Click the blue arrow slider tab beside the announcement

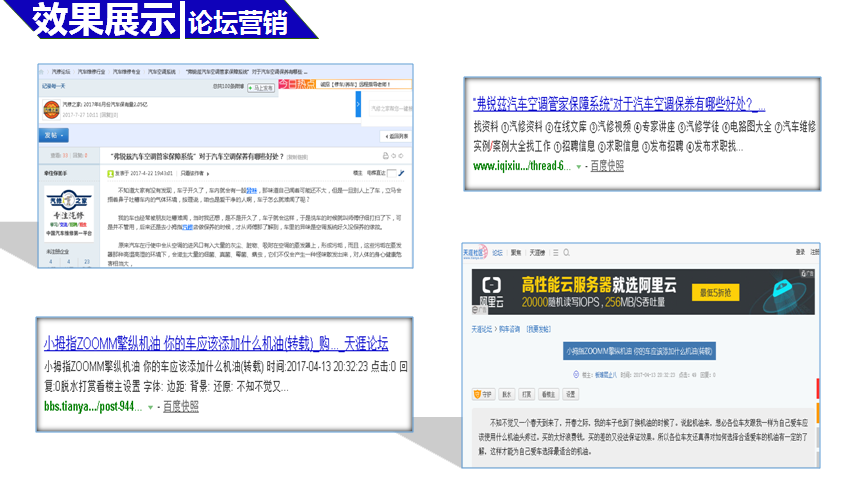coord(358,104)
